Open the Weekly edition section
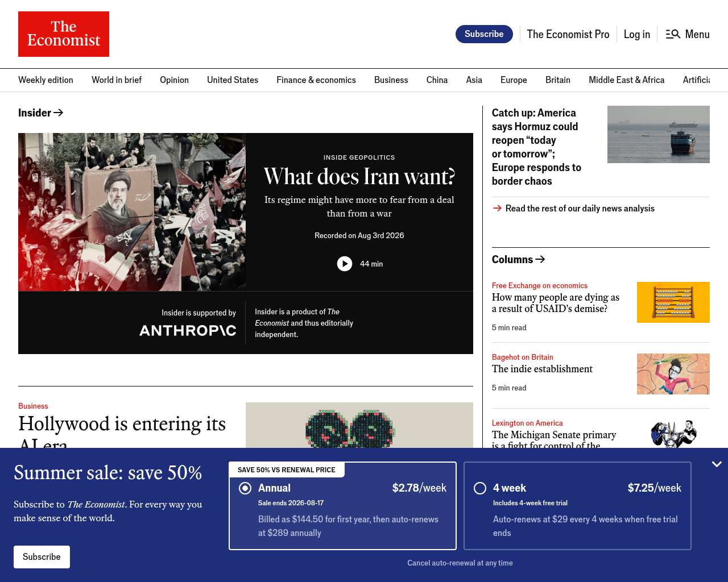Viewport: 728px width, 582px height. point(45,80)
